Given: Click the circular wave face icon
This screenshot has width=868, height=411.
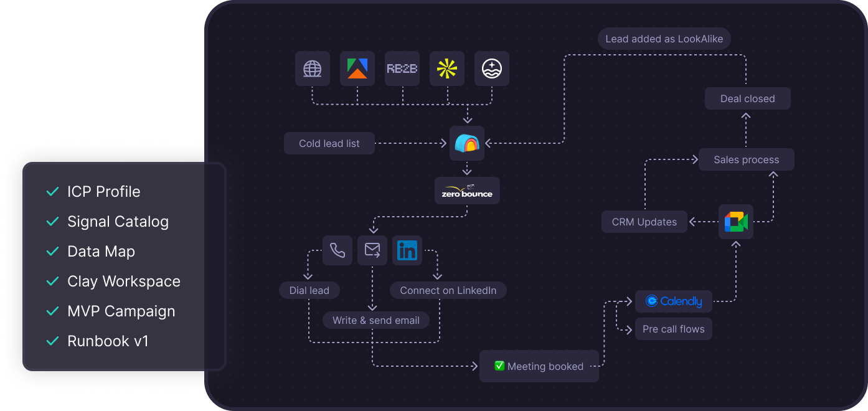Looking at the screenshot, I should (492, 68).
